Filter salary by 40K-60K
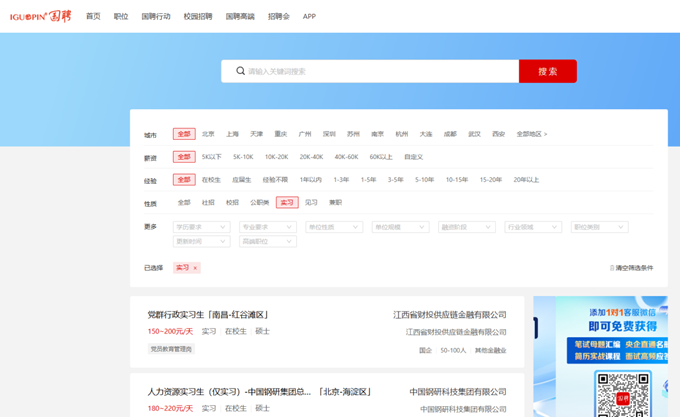 point(347,157)
